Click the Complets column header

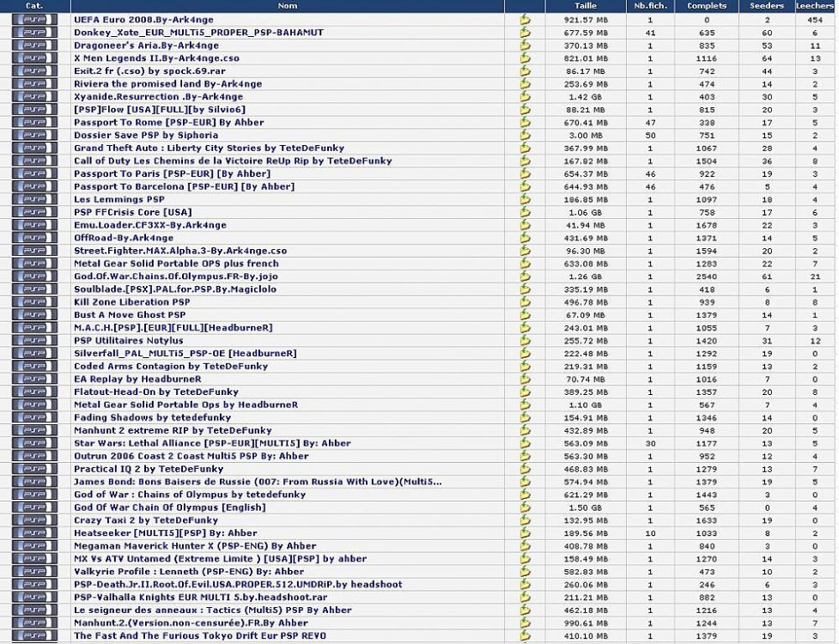[x=706, y=6]
